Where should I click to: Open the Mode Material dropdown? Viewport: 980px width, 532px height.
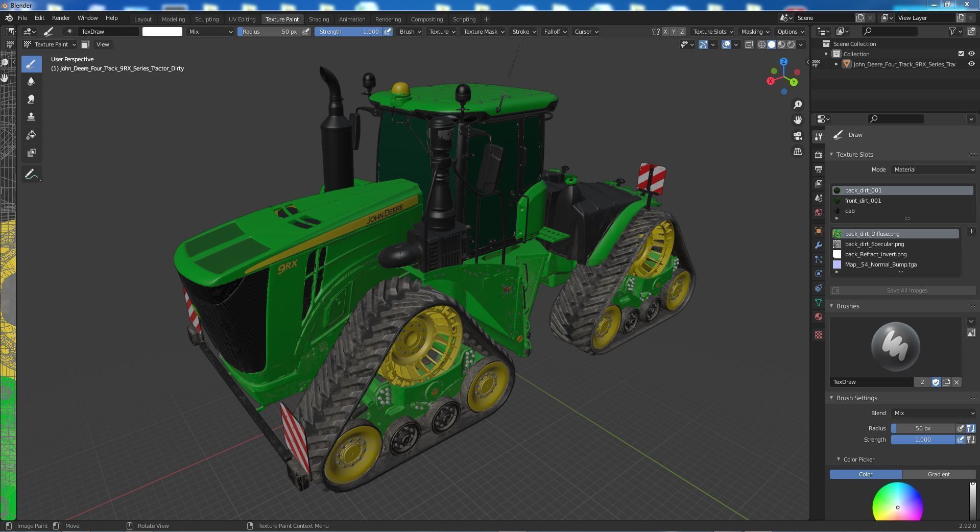tap(934, 170)
